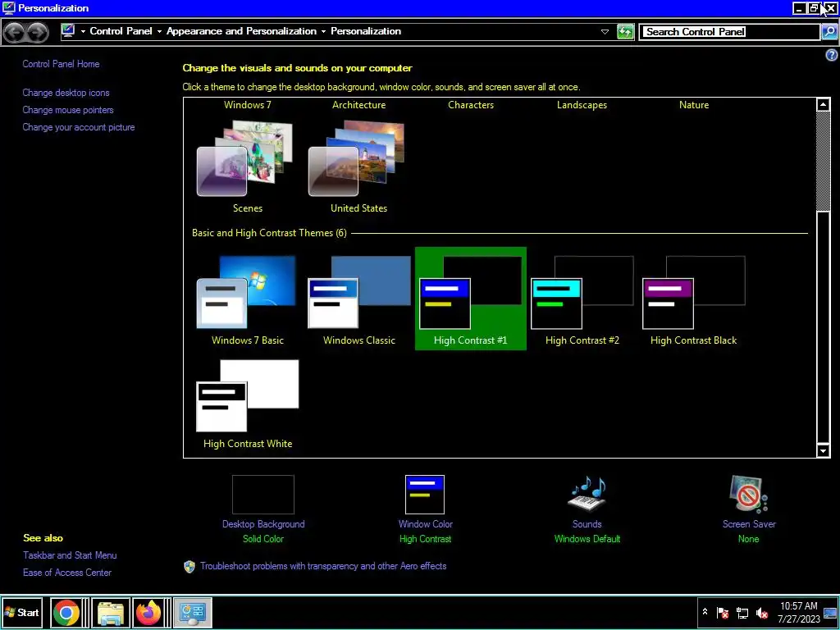Open Change desktop icons link

click(66, 93)
